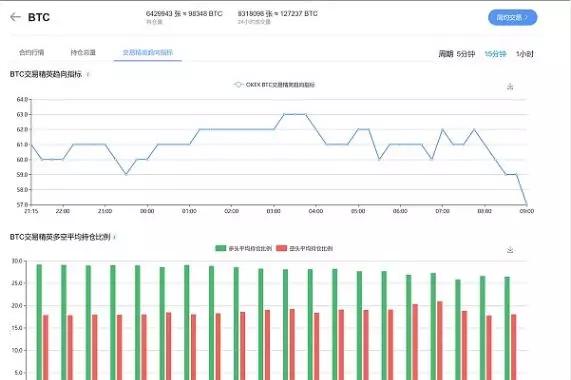Click the 24h volume value ending 127237 BTC
Screen dimensions: 571x380
(277, 13)
